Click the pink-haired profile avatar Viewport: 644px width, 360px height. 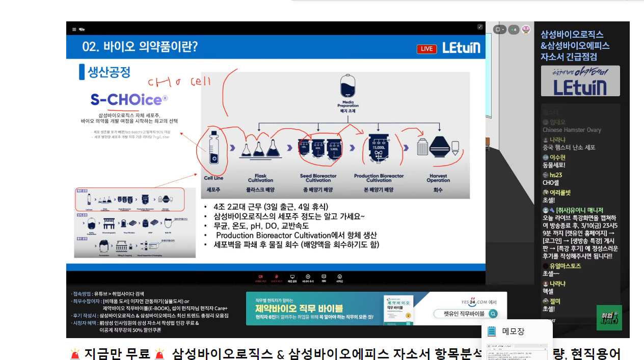tap(526, 30)
